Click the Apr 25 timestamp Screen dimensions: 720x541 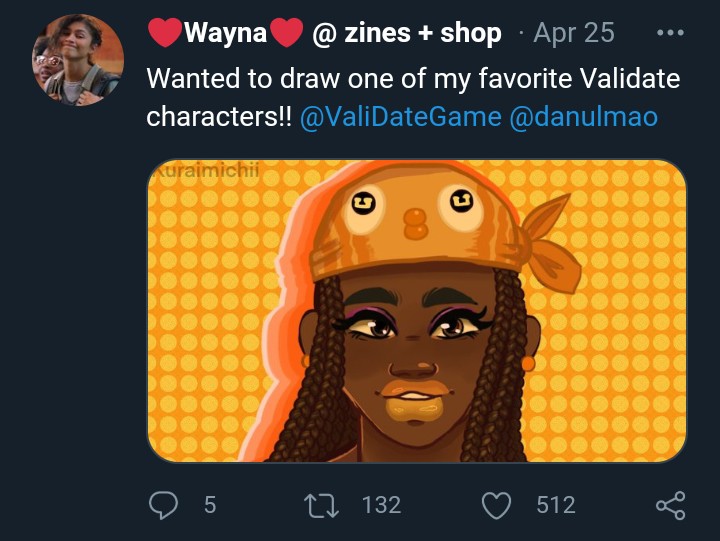coord(574,33)
